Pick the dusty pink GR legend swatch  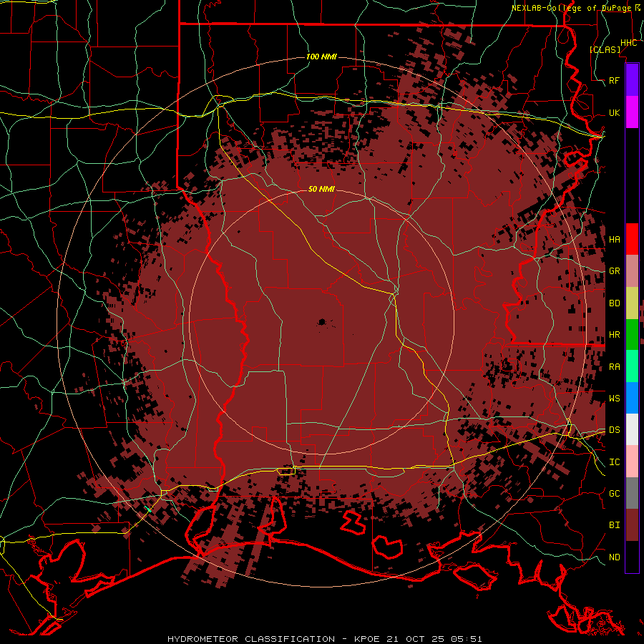632,270
